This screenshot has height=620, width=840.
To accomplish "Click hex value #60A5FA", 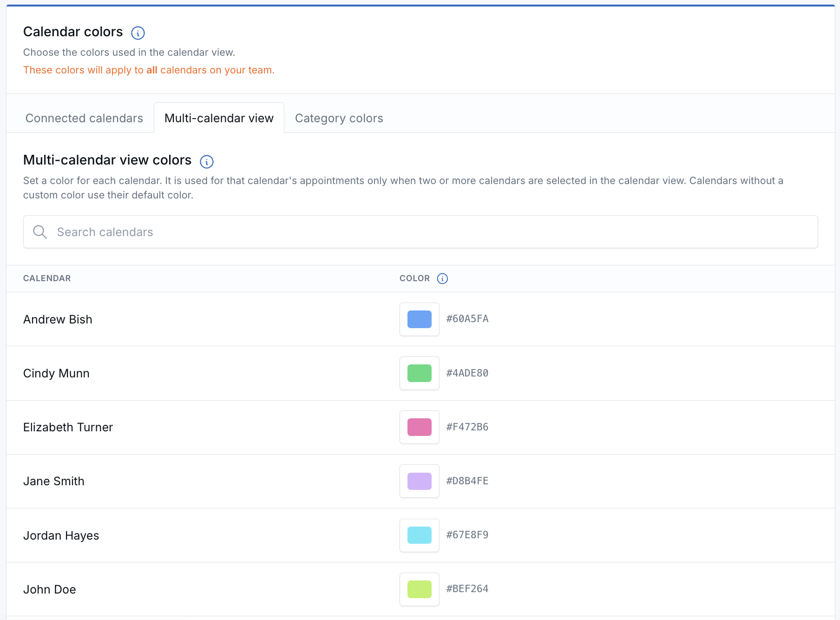I will coord(467,319).
